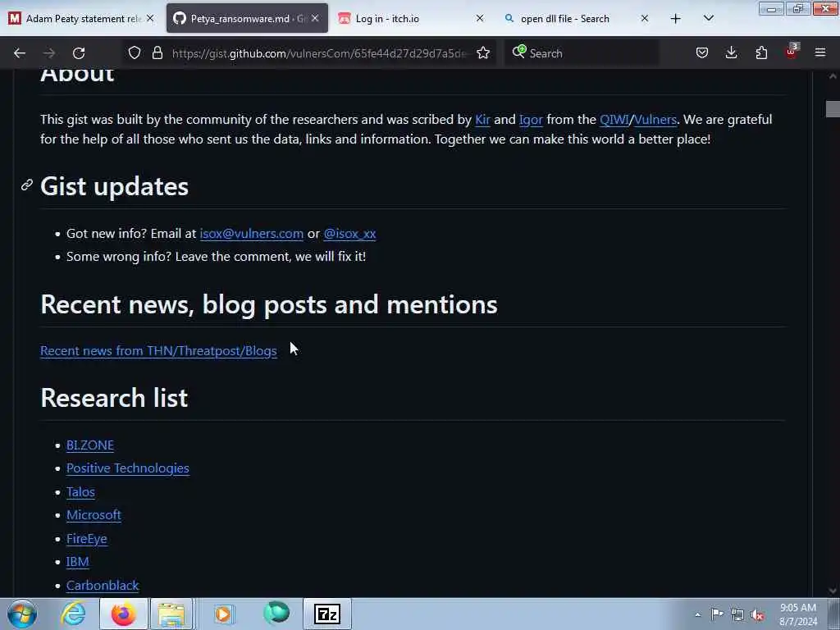Click the Gist updates anchor link icon
Screen dimensions: 840x630
coord(27,185)
